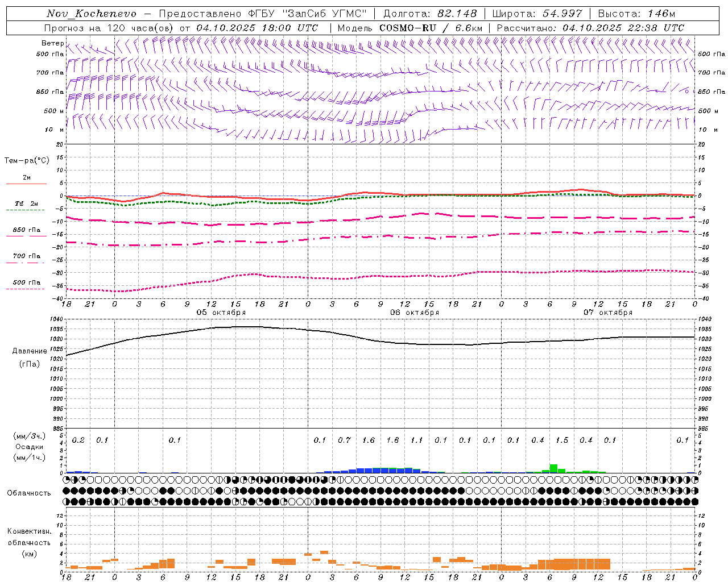Click the Nov_Kochenevo station title
728x582 pixels.
coord(92,14)
